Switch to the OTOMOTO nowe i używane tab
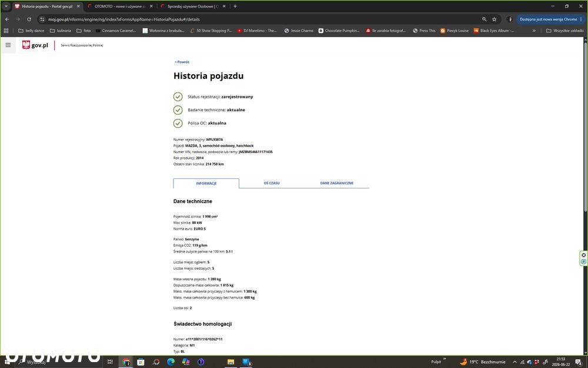 pos(119,6)
